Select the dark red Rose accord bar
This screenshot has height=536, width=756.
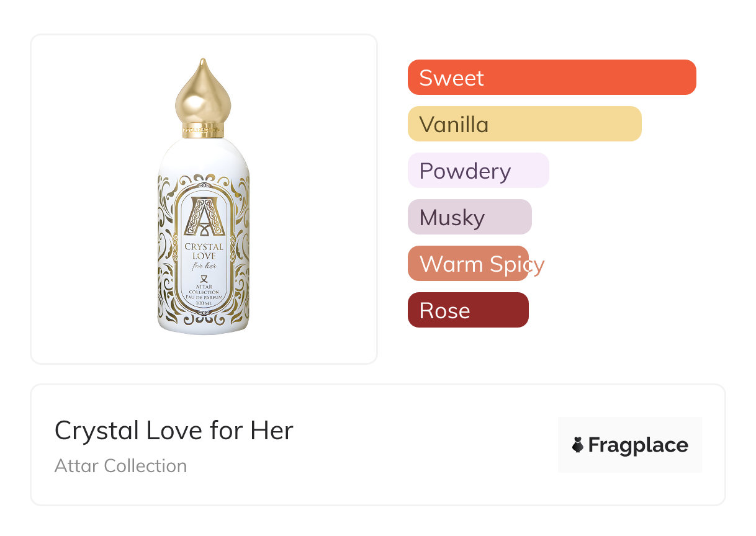pos(468,310)
